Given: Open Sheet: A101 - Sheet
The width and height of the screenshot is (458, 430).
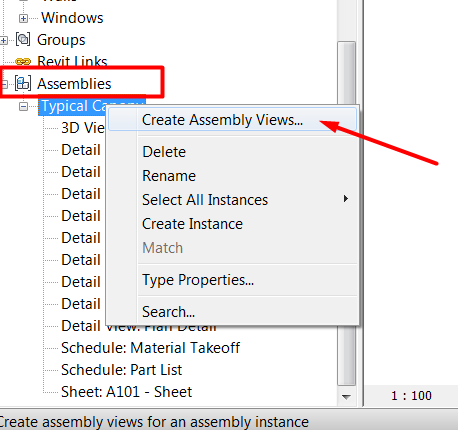Looking at the screenshot, I should tap(127, 392).
